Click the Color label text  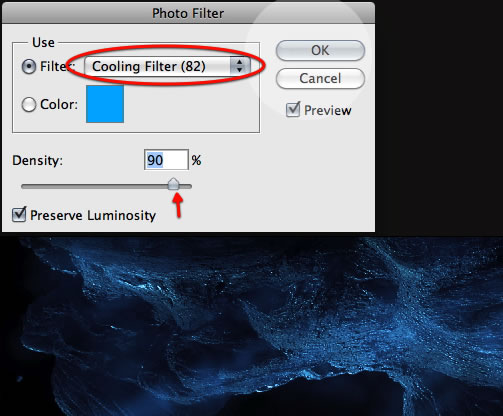(59, 104)
